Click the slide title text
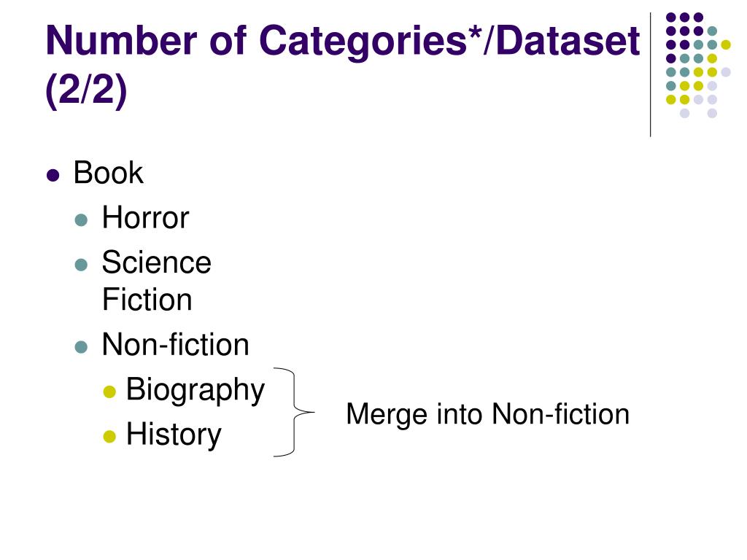Viewport: 747px width, 560px height. coord(343,65)
